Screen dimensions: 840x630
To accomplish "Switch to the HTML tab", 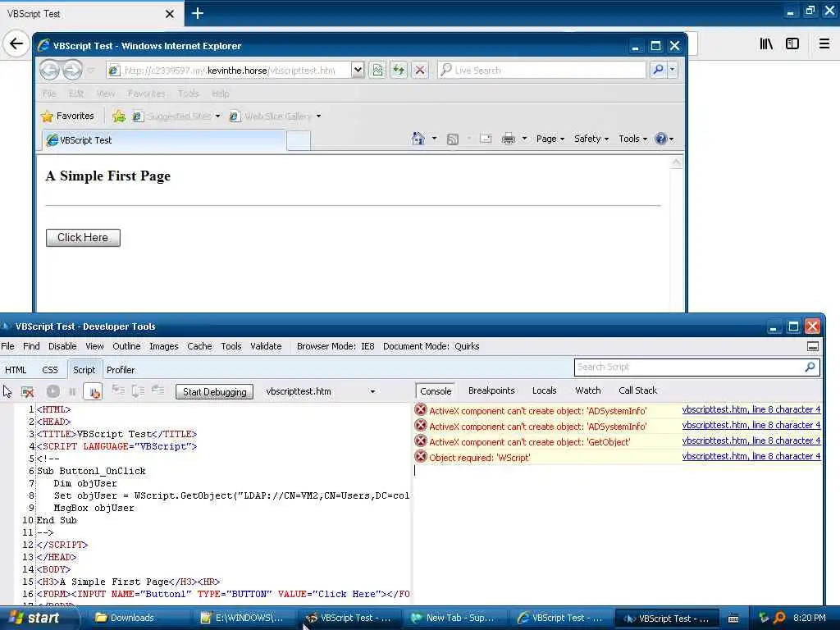I will [16, 370].
